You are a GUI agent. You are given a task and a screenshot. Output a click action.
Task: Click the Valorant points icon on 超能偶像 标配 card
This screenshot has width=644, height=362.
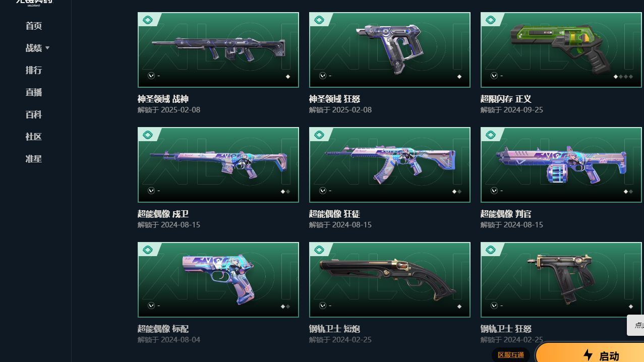(151, 306)
